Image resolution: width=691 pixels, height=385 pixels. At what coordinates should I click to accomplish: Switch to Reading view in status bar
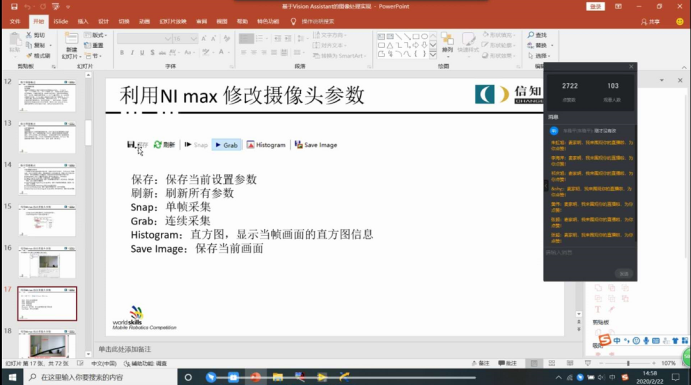[570, 363]
